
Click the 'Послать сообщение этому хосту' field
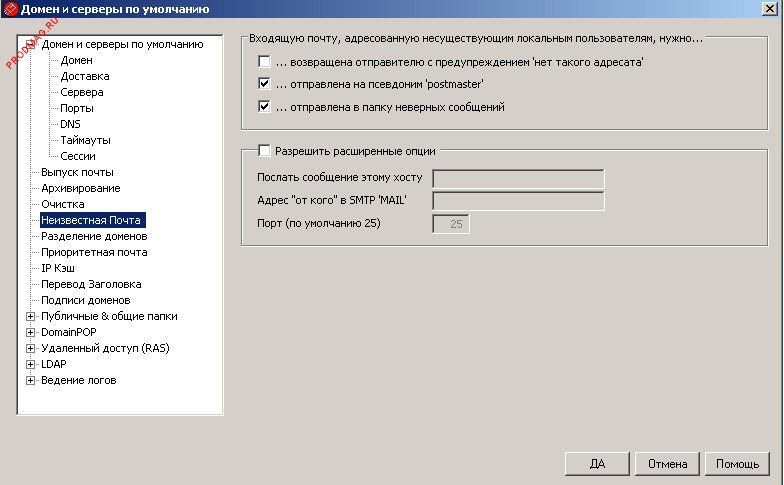[x=518, y=178]
